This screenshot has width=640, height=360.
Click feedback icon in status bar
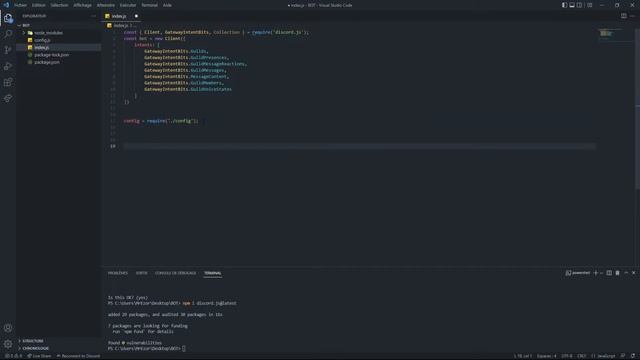(x=623, y=356)
